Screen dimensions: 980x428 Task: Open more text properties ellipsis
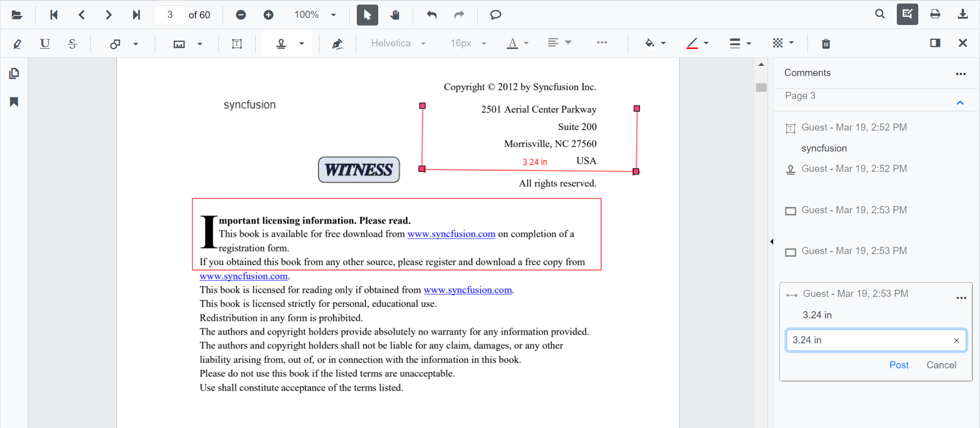pos(602,43)
